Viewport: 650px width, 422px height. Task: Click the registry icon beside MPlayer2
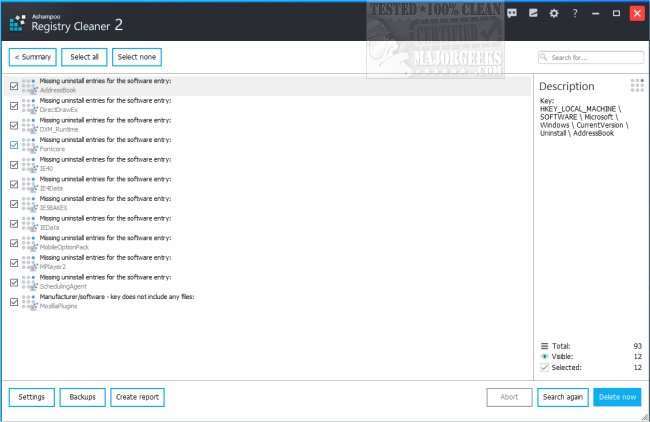pyautogui.click(x=29, y=262)
